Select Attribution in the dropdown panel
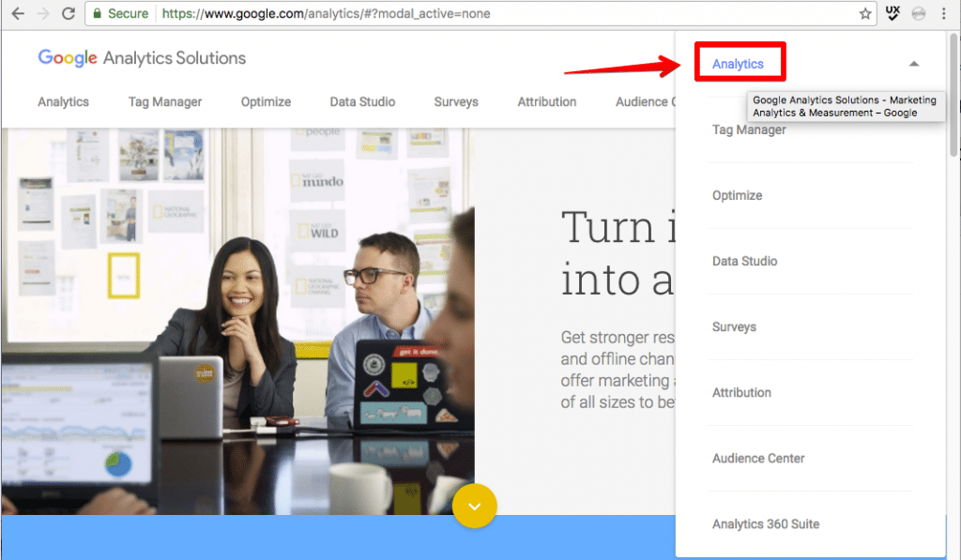Screen dimensions: 961x560 tap(741, 393)
